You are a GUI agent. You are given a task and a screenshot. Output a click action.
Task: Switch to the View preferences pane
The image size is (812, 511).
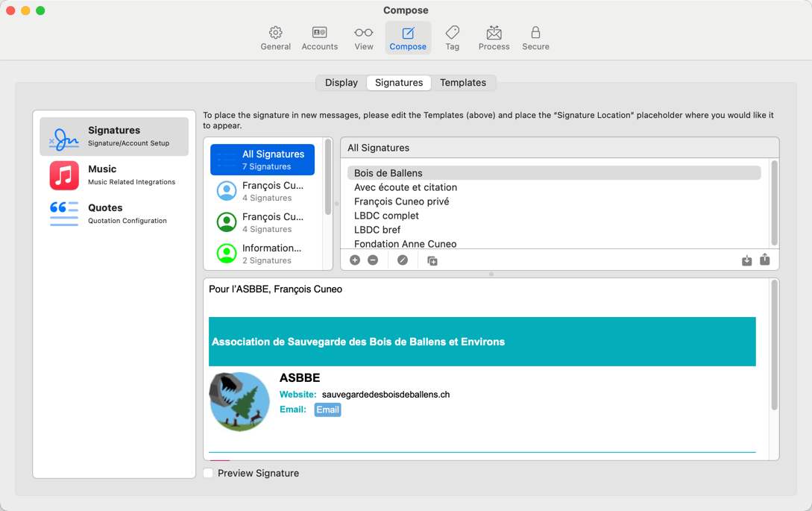click(363, 38)
